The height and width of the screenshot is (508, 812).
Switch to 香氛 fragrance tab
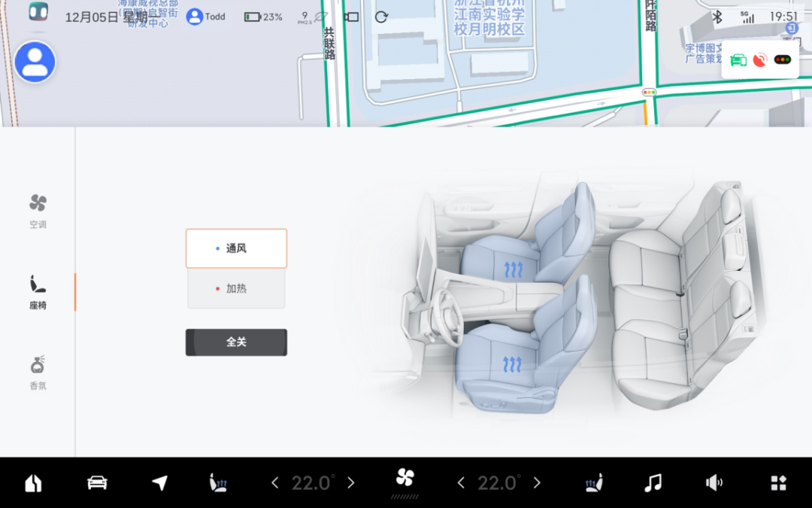click(x=38, y=373)
